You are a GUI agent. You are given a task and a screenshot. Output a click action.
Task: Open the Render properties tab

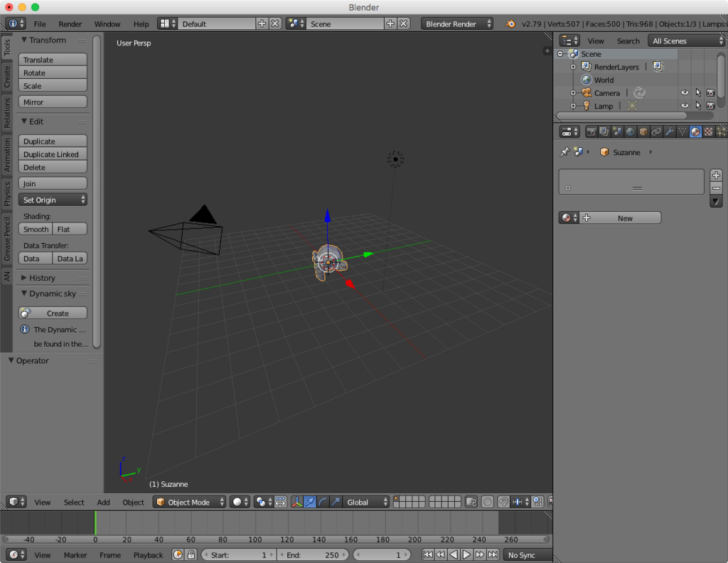point(591,132)
